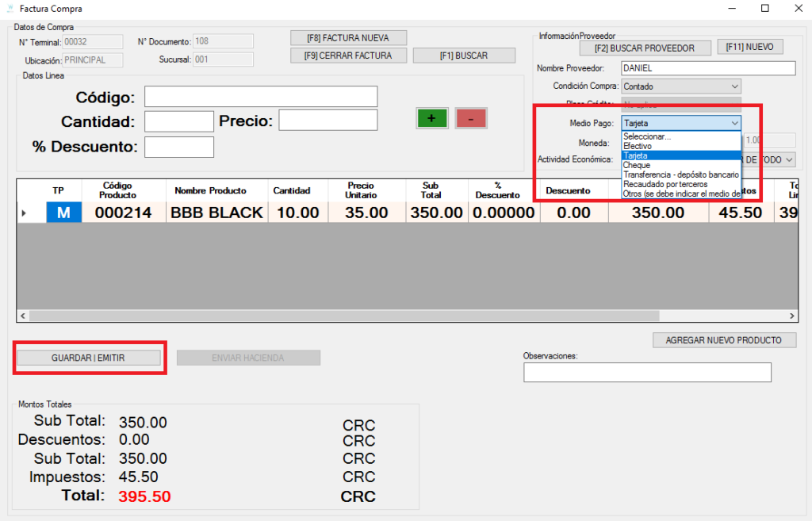Focus the Observaciones text box
This screenshot has width=812, height=521.
click(647, 372)
